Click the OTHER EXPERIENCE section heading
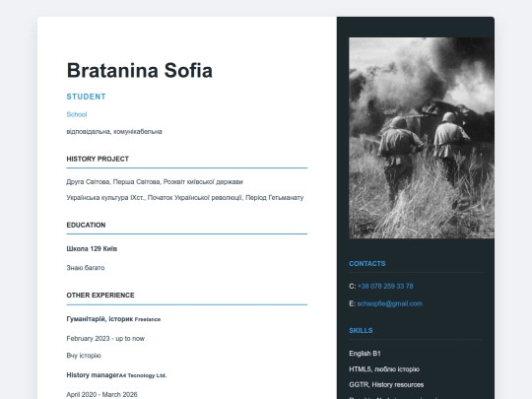Viewport: 532px width, 399px height. pyautogui.click(x=100, y=296)
